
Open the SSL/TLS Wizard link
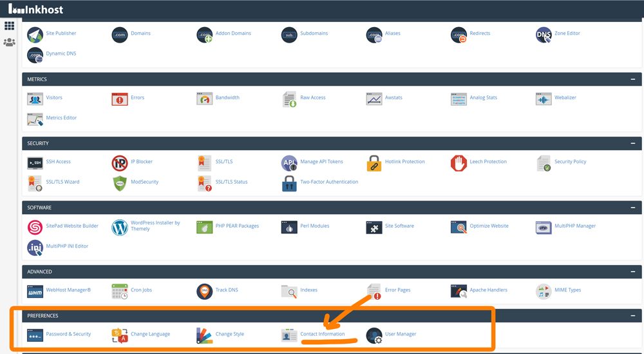click(x=62, y=182)
